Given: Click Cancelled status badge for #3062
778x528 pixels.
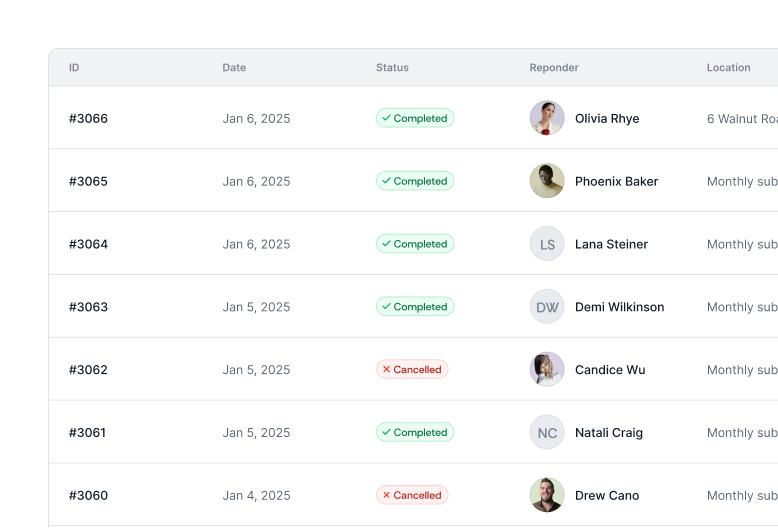Looking at the screenshot, I should [412, 369].
